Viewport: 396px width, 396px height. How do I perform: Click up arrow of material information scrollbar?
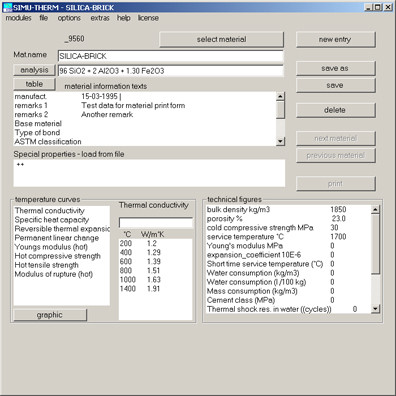pyautogui.click(x=280, y=97)
